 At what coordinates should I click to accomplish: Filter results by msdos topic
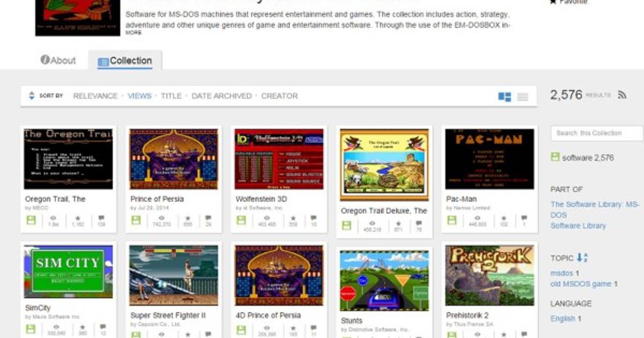click(561, 273)
